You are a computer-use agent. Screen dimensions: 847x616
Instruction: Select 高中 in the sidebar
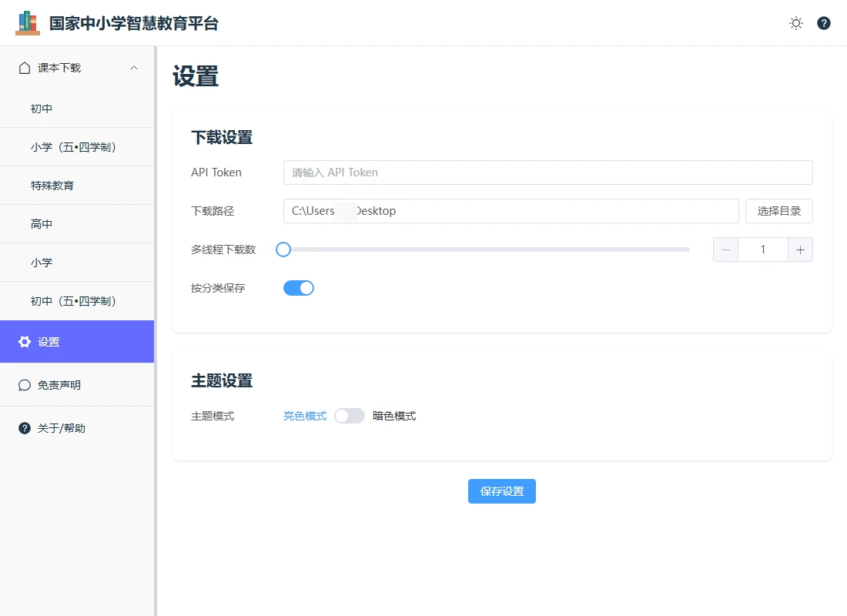[x=42, y=224]
